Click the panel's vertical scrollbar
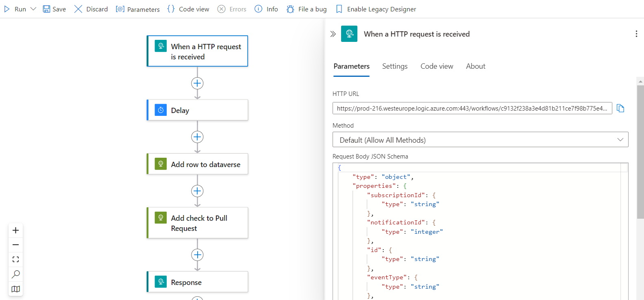Image resolution: width=644 pixels, height=300 pixels. (x=640, y=152)
